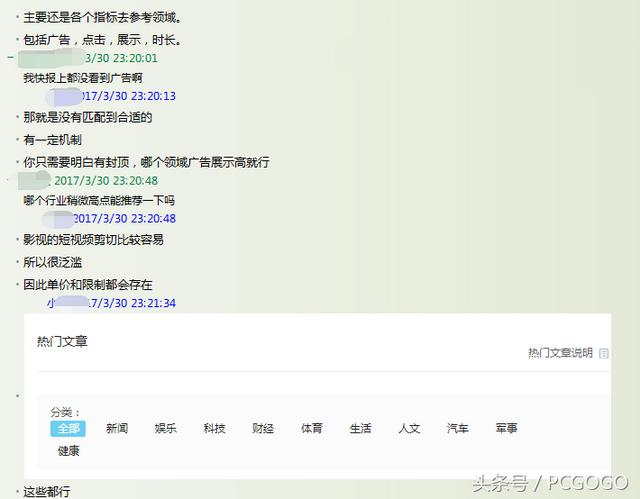The image size is (640, 499).
Task: Select the 人文 category
Action: (409, 428)
